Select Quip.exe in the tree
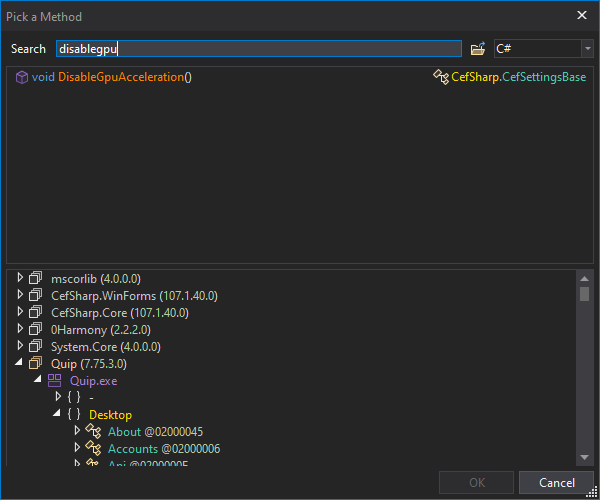 (94, 381)
